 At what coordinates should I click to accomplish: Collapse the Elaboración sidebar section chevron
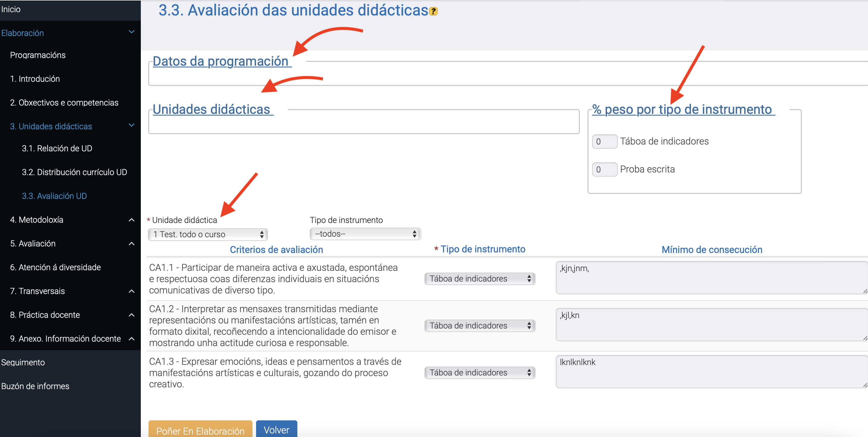(x=132, y=32)
